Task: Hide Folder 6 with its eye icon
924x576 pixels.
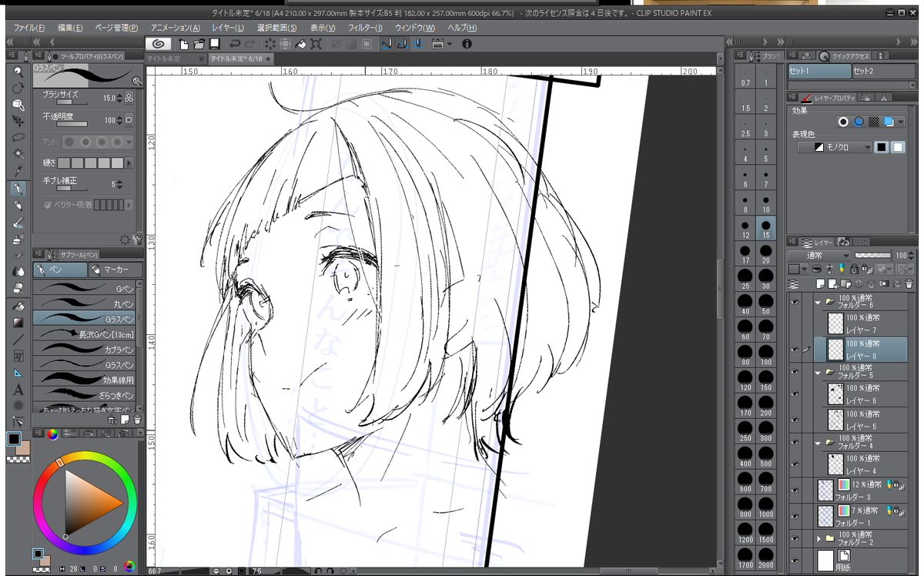Action: pyautogui.click(x=795, y=303)
